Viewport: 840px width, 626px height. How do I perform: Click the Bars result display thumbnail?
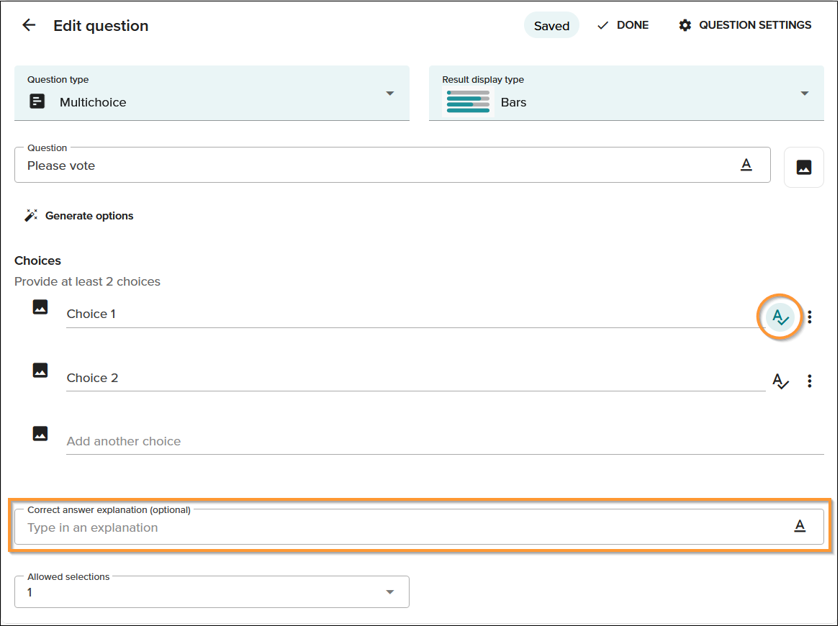pyautogui.click(x=468, y=101)
